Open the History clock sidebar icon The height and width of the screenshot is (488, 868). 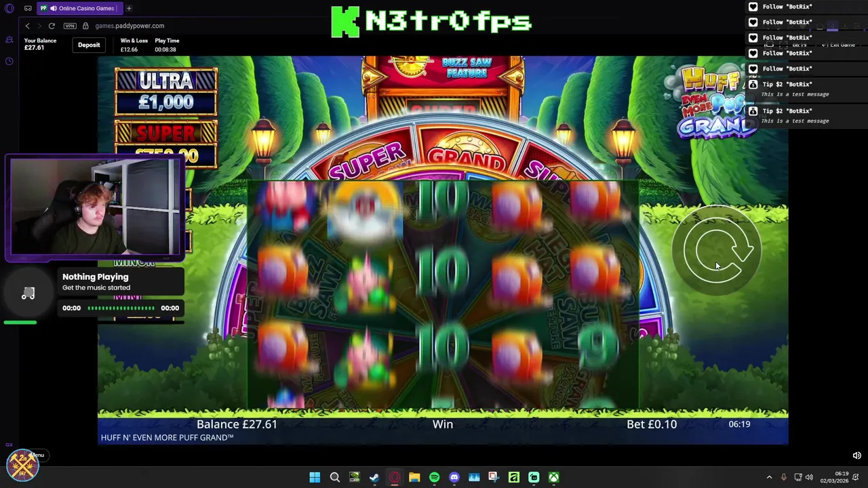pyautogui.click(x=9, y=61)
